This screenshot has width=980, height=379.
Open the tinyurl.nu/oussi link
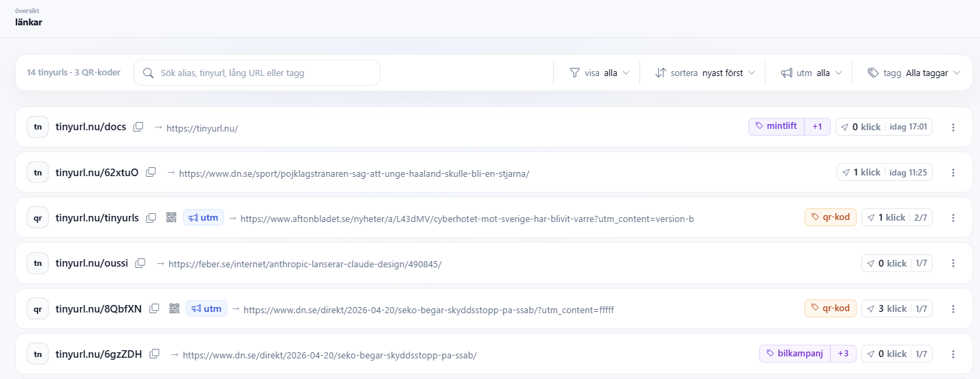(92, 263)
